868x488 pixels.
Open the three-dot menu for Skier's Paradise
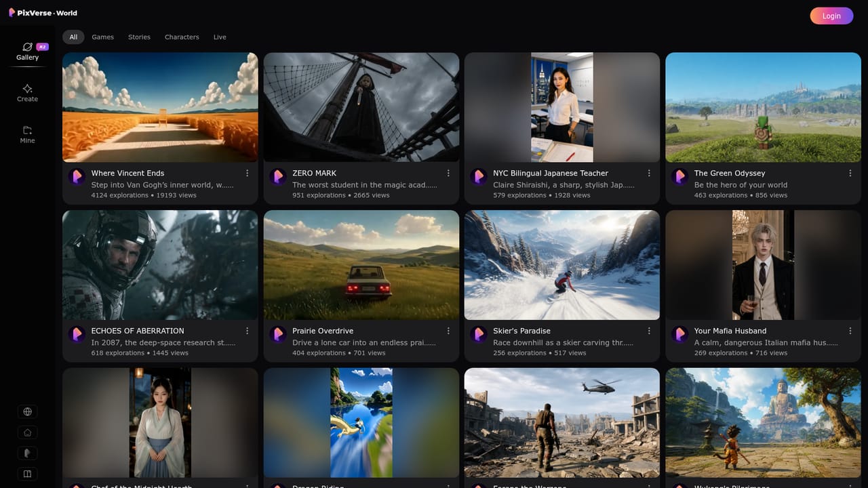(649, 331)
